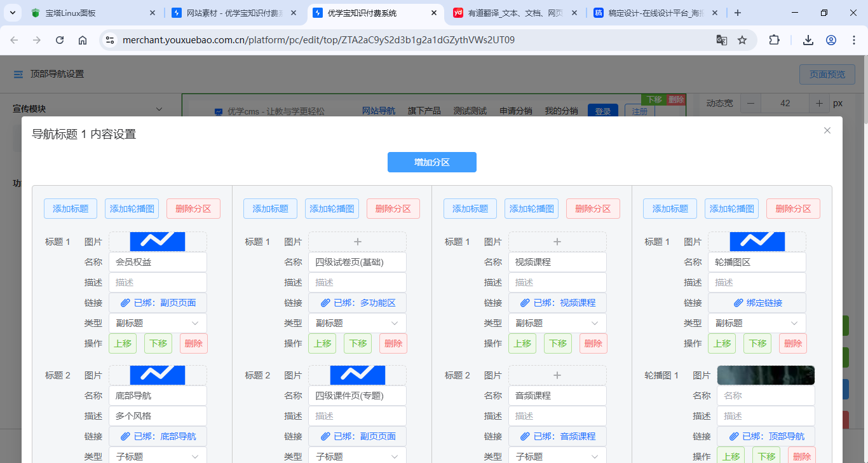The height and width of the screenshot is (463, 868).
Task: Open the hamburger menu beside 顶部导航设置
Action: click(x=17, y=73)
